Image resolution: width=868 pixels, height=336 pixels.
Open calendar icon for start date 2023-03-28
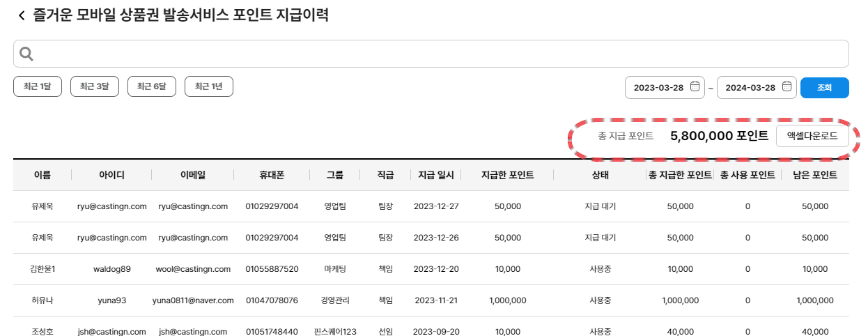pyautogui.click(x=695, y=87)
